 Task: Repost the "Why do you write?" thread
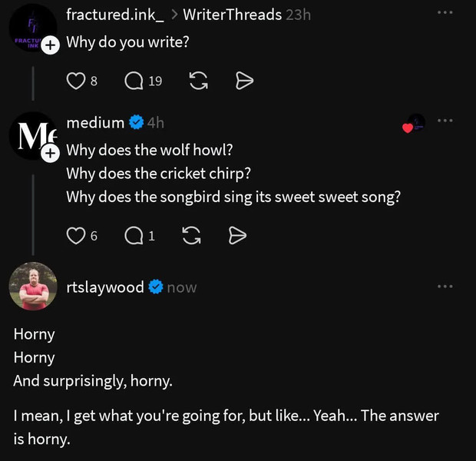point(198,81)
